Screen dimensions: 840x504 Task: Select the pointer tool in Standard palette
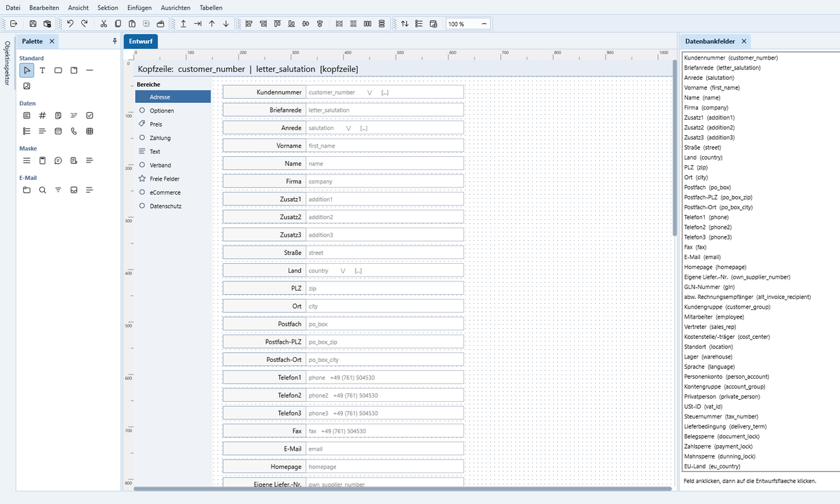coord(27,70)
